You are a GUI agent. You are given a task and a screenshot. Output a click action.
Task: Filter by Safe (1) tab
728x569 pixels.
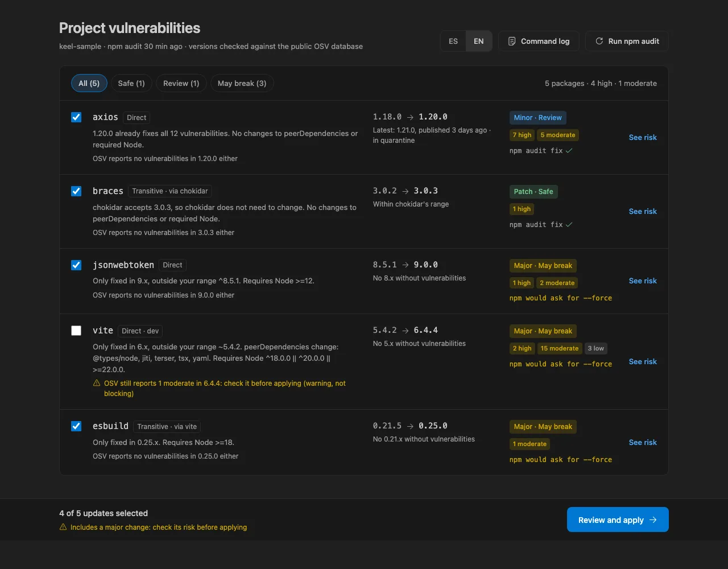click(131, 83)
